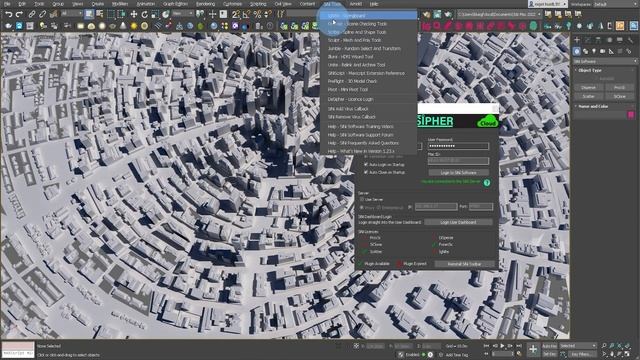Toggle the Percent Snap icon
Image resolution: width=640 pixels, height=360 pixels.
pos(257,14)
